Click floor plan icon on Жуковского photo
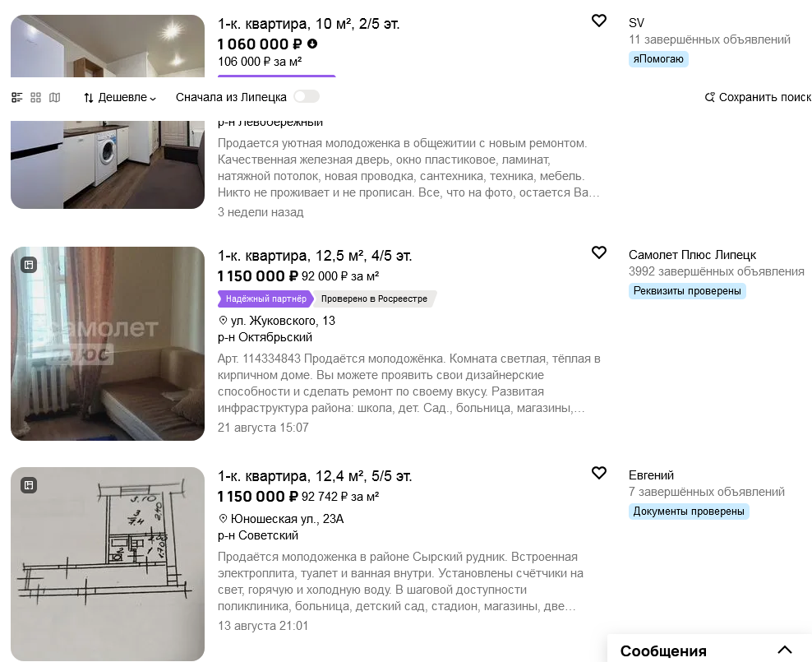Viewport: 812px width, 662px height. [29, 265]
